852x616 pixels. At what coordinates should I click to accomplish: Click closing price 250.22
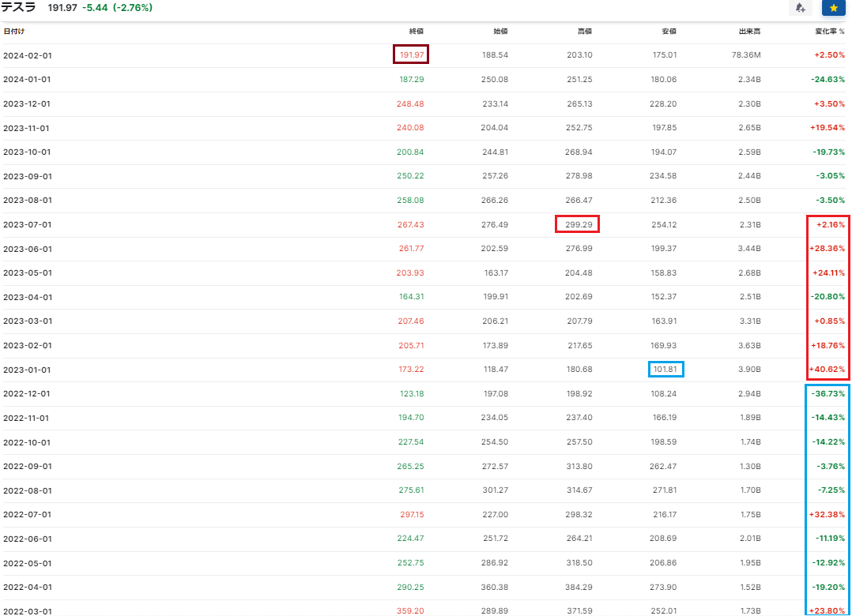click(410, 176)
